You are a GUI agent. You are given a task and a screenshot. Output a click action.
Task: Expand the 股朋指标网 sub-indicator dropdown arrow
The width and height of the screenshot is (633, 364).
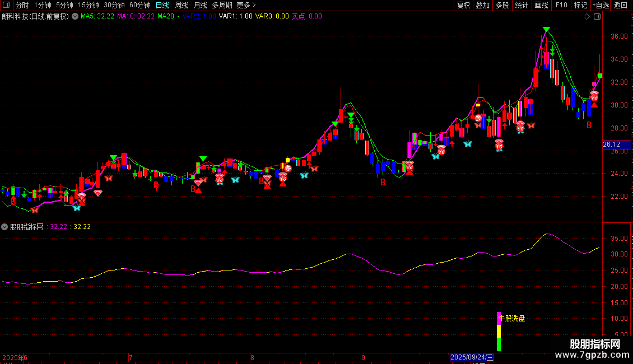click(5, 227)
